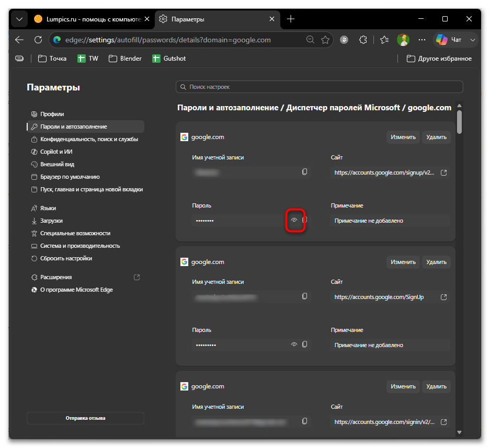Open Профили settings section
The image size is (490, 448).
tap(85, 114)
